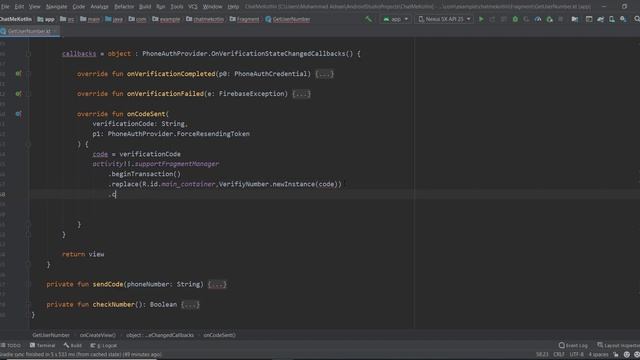Click ChatMeKotlin in the navigation bar

(x=16, y=19)
